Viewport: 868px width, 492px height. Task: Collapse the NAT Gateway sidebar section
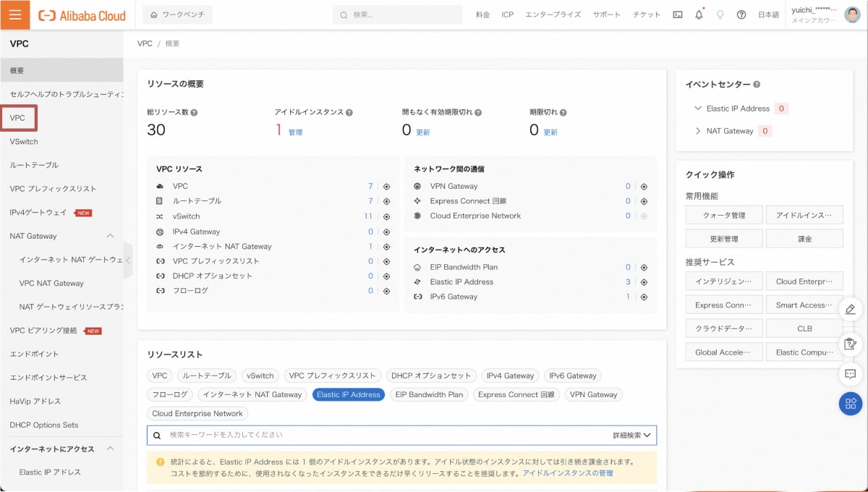tap(110, 236)
